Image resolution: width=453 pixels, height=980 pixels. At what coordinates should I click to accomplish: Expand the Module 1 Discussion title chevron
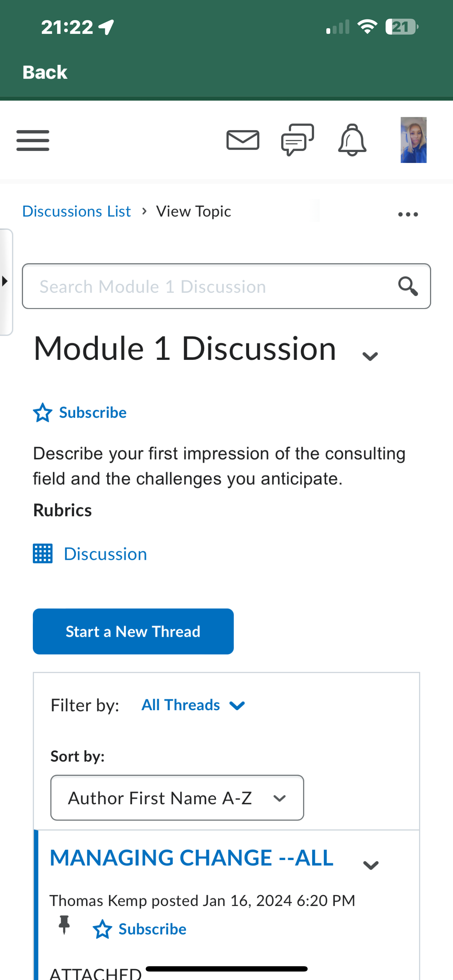pos(370,356)
